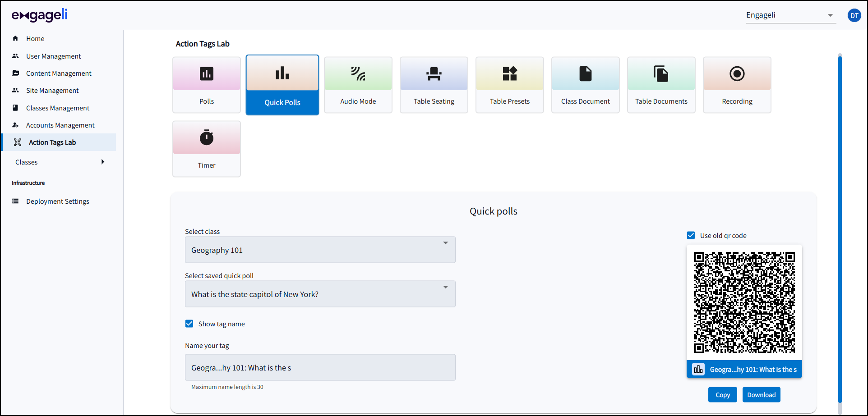Screen dimensions: 868x416
Task: Select the Timer stopwatch icon
Action: coord(207,137)
